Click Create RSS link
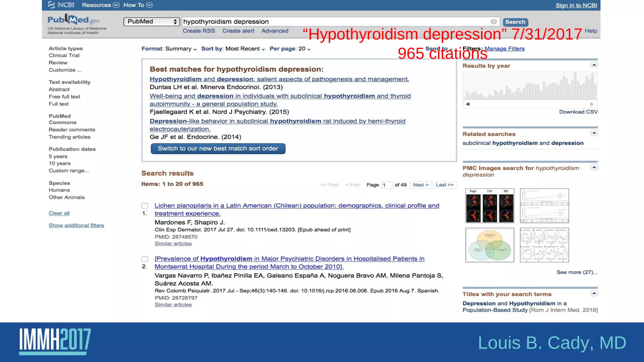Screen dimensions: 644x362 199,31
